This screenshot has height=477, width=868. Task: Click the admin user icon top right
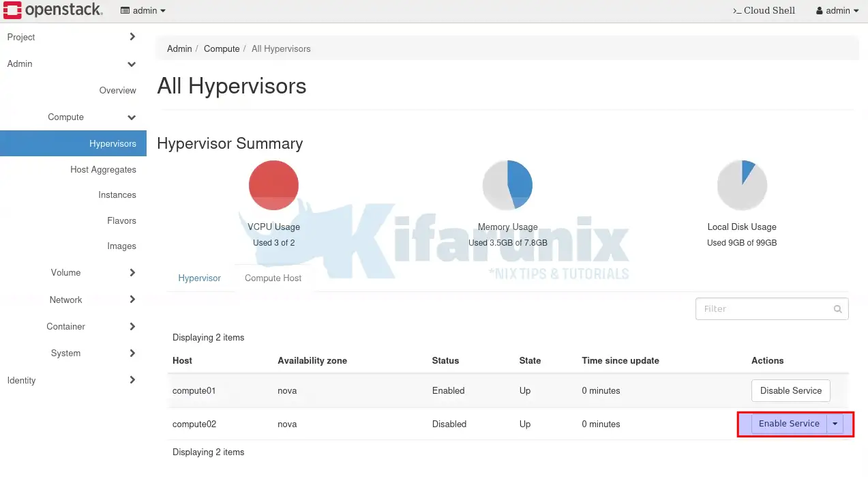(x=819, y=10)
